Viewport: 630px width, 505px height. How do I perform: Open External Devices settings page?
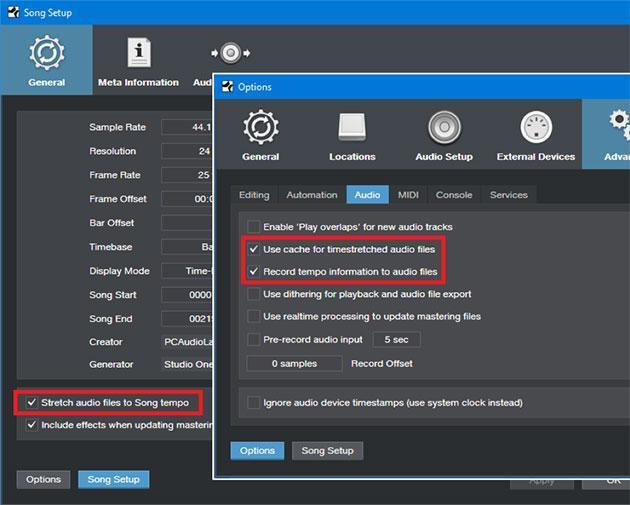(x=536, y=128)
